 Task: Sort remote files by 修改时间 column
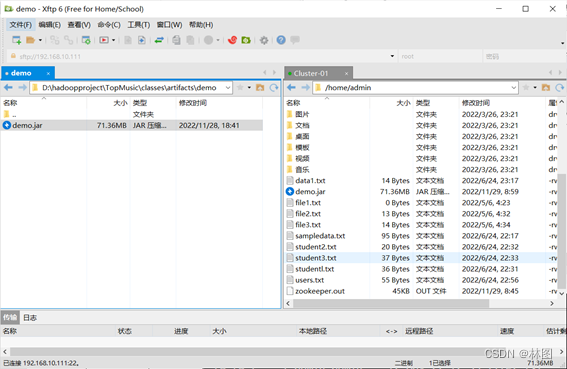point(501,103)
